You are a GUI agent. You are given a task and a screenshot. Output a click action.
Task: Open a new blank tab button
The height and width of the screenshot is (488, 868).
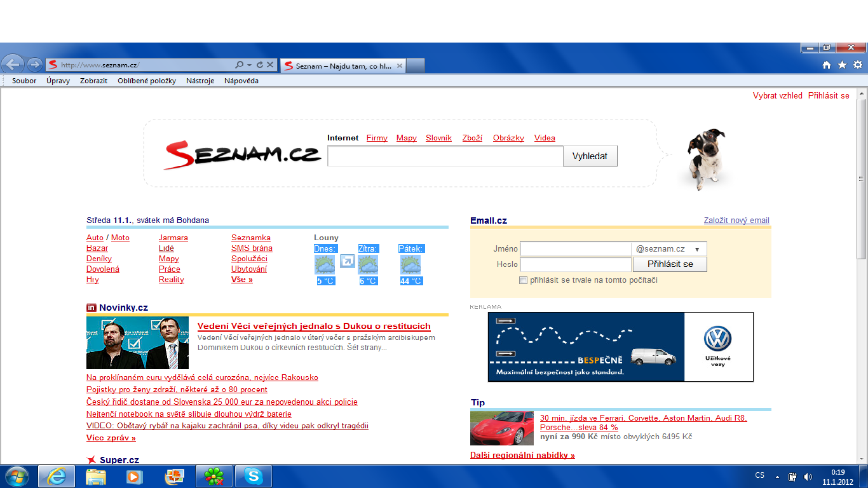tap(415, 65)
